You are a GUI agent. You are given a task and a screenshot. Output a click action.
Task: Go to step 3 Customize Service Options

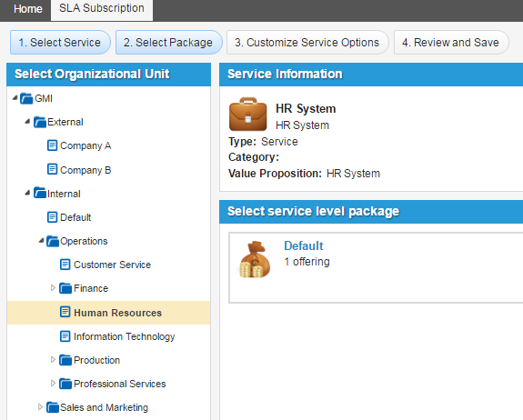point(307,43)
